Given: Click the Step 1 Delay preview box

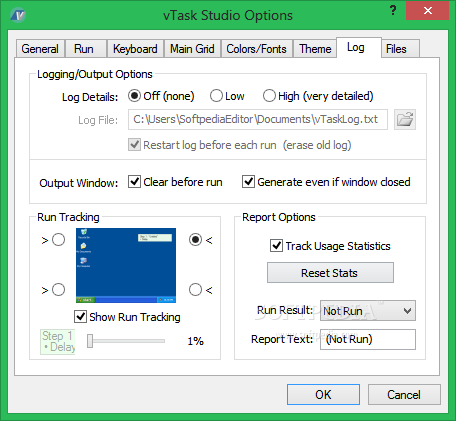Looking at the screenshot, I should click(x=58, y=342).
